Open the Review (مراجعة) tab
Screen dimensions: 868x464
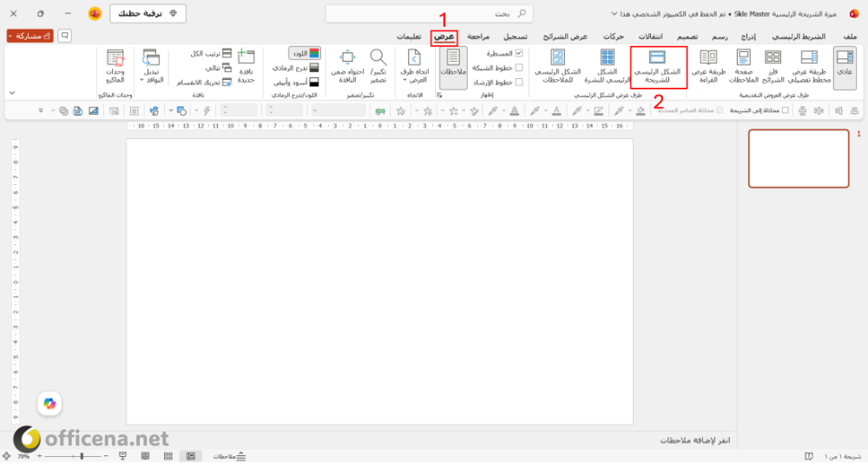click(478, 36)
